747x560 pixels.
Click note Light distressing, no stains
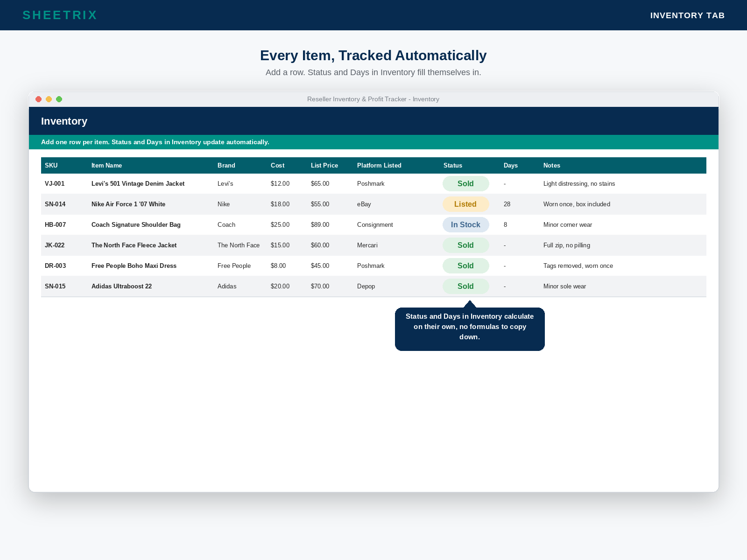(x=579, y=183)
